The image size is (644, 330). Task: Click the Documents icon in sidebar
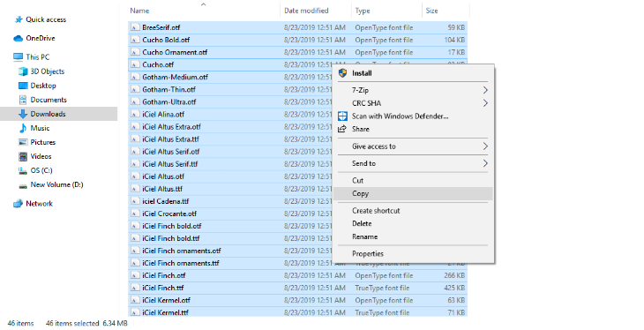pyautogui.click(x=23, y=100)
